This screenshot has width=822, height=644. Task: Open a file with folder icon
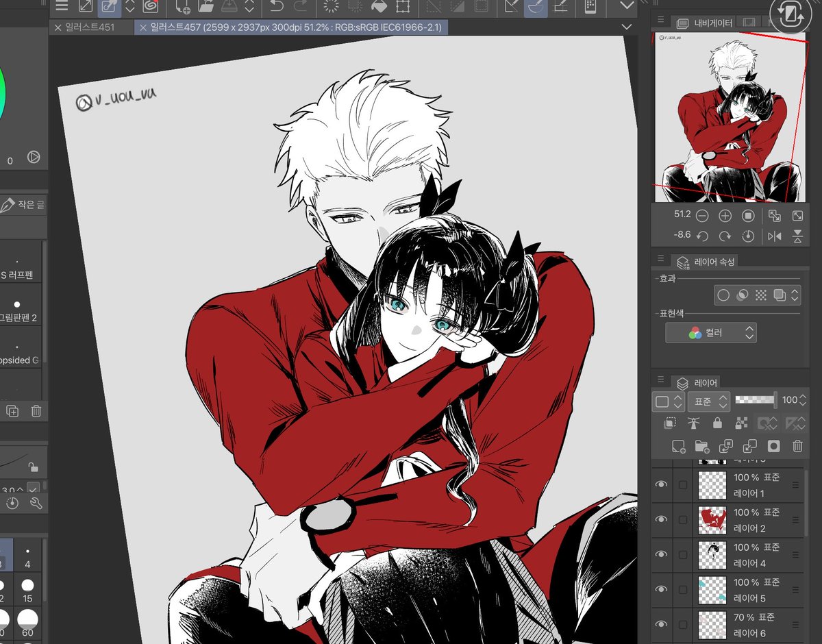(206, 7)
